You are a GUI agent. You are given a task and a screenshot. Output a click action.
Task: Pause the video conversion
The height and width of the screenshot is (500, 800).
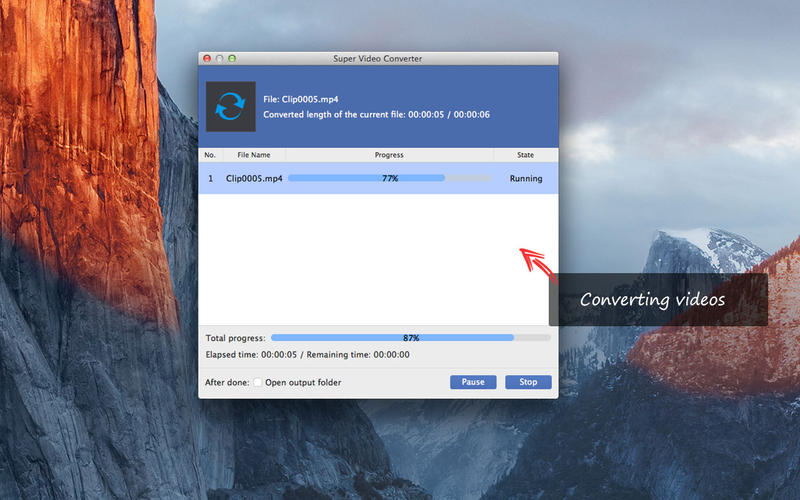point(473,382)
